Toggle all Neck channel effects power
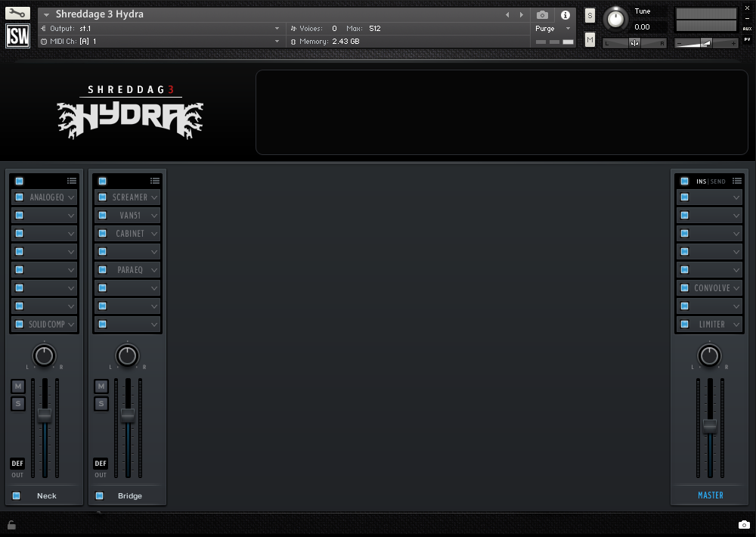The image size is (756, 537). (20, 181)
